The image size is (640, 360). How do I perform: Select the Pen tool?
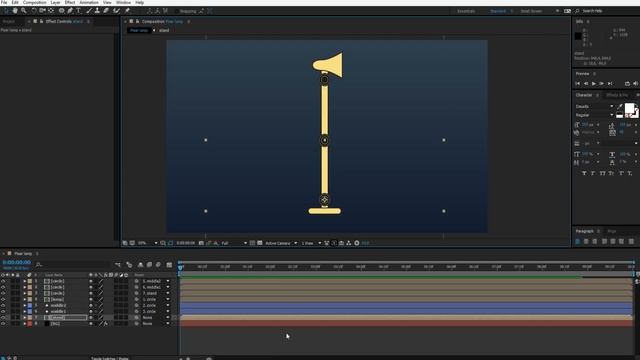pyautogui.click(x=70, y=11)
